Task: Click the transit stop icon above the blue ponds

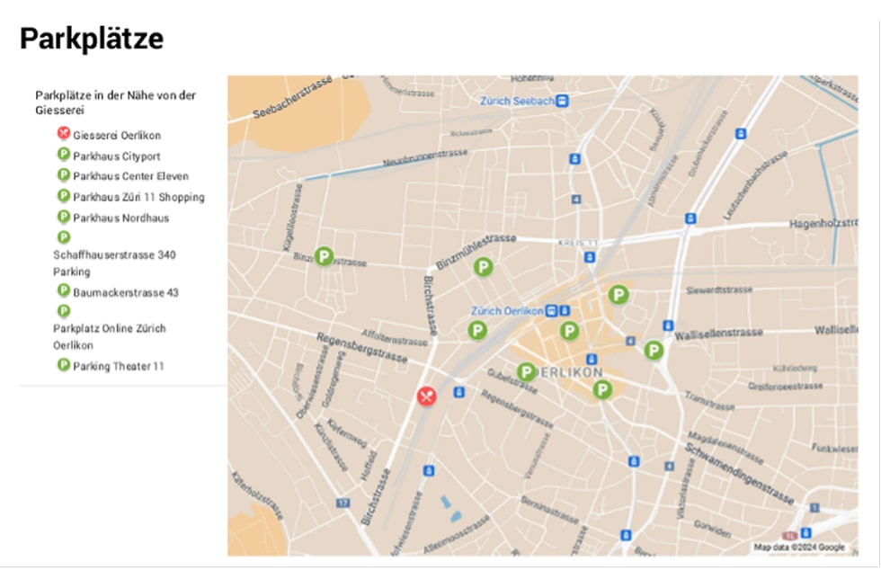Action: [429, 470]
